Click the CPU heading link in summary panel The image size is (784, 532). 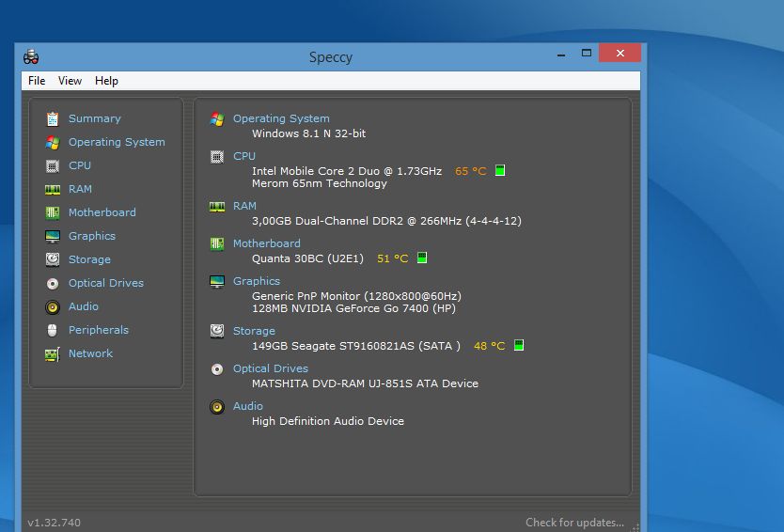[x=244, y=156]
